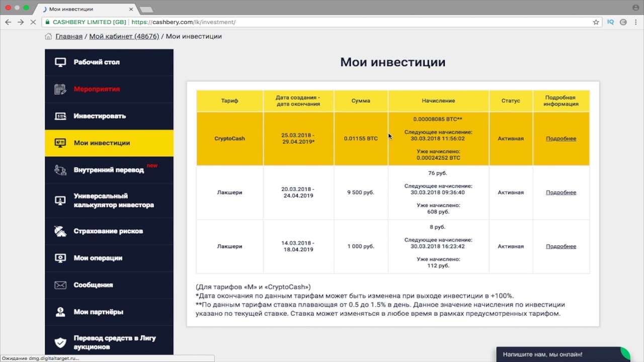
Task: Open Подробнее for 1 000 руб. Лакшери
Action: click(561, 246)
